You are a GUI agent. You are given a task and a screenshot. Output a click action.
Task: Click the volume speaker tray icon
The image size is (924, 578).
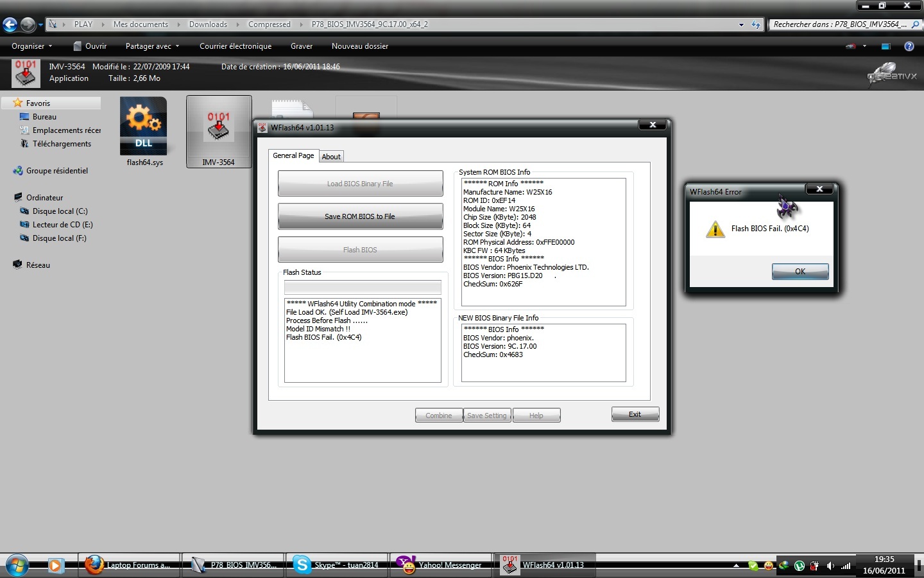[830, 566]
